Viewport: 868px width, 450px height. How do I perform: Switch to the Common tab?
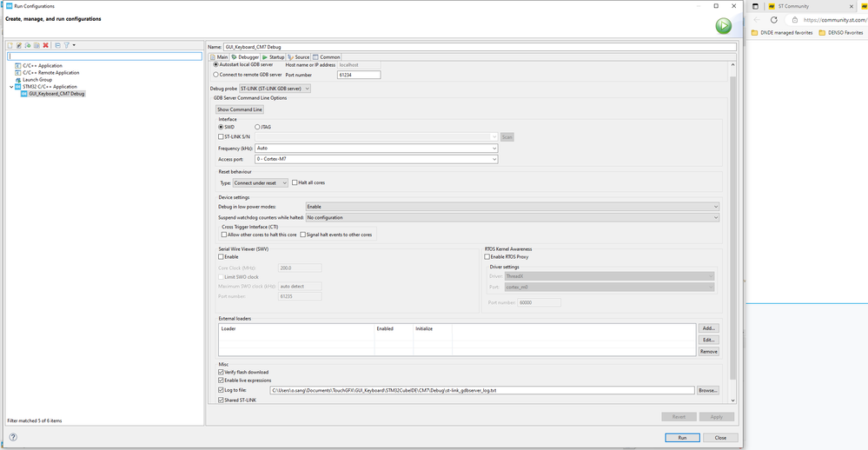pyautogui.click(x=326, y=57)
